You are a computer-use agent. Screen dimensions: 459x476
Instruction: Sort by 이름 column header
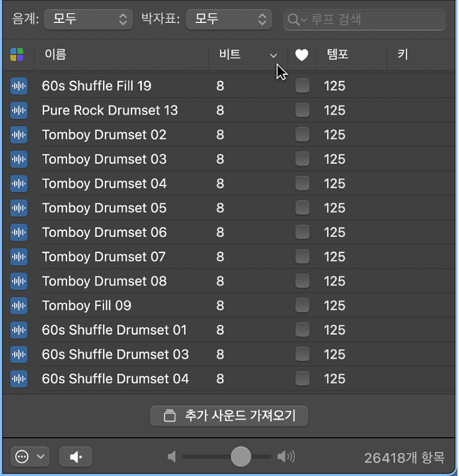click(121, 55)
